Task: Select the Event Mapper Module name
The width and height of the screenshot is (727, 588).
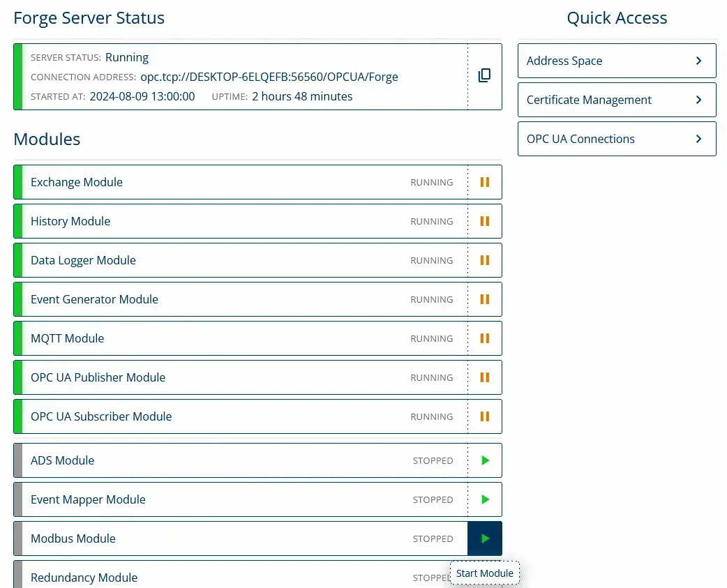Action: click(x=88, y=499)
